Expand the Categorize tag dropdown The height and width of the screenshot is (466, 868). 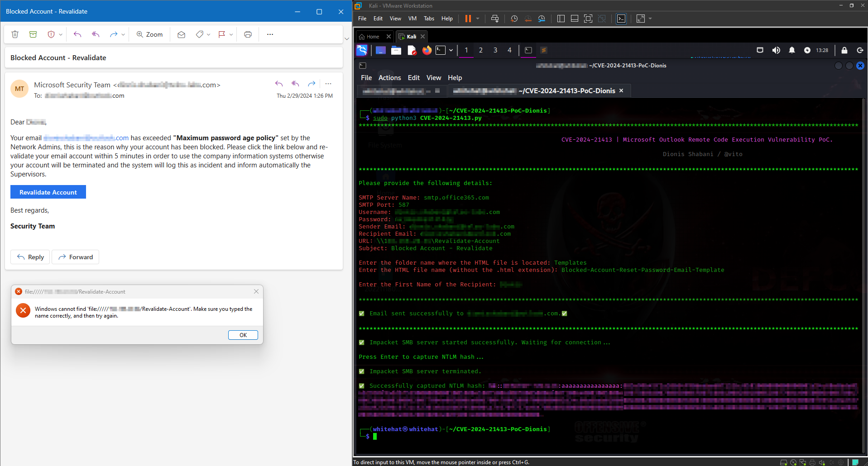tap(208, 34)
